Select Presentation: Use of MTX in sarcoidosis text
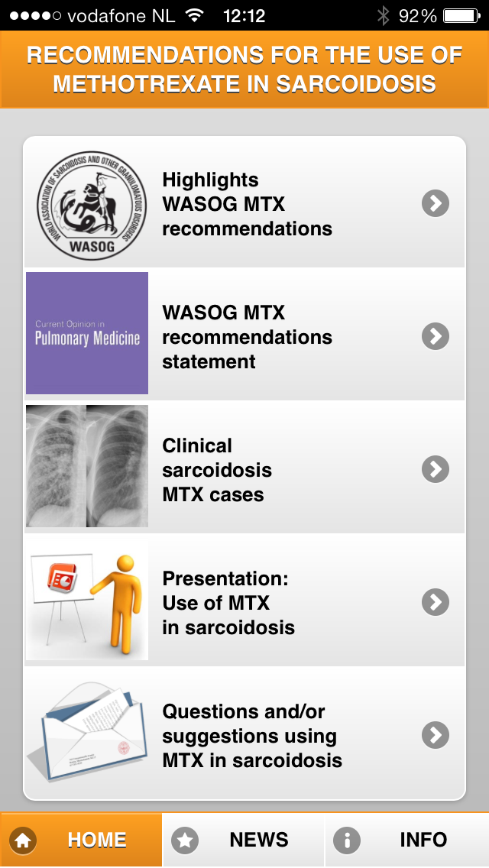 pos(228,603)
